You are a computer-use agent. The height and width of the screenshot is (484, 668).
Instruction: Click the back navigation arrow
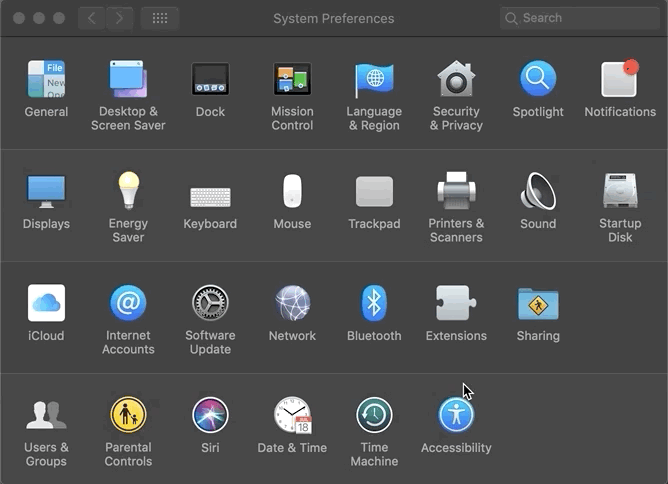92,18
